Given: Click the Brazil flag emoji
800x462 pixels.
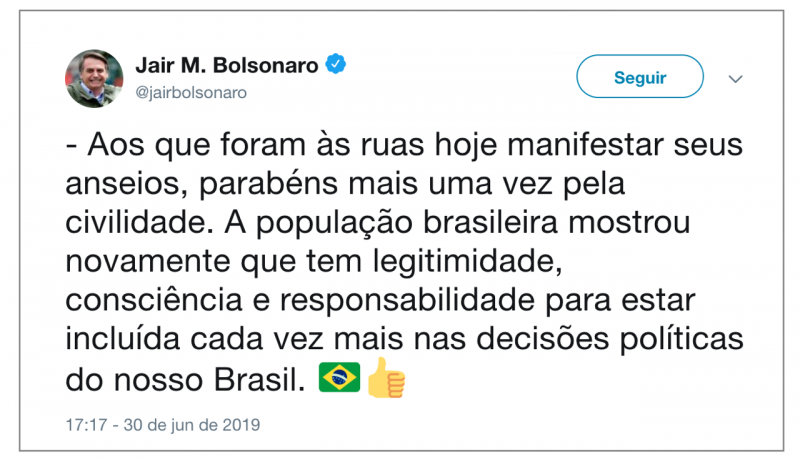Looking at the screenshot, I should tap(339, 378).
